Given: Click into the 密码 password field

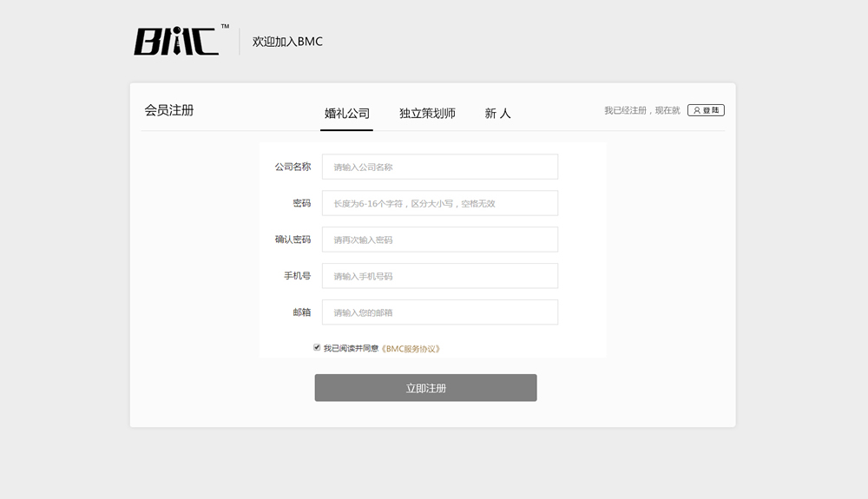Looking at the screenshot, I should click(x=439, y=203).
